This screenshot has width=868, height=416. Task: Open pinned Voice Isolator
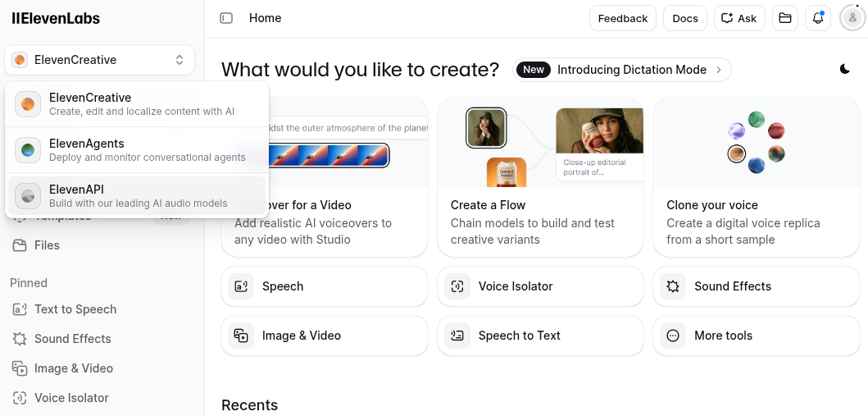[100, 398]
